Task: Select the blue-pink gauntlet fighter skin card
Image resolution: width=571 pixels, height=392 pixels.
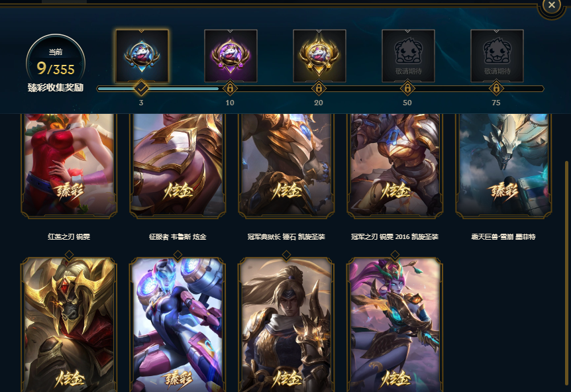Action: coord(178,324)
